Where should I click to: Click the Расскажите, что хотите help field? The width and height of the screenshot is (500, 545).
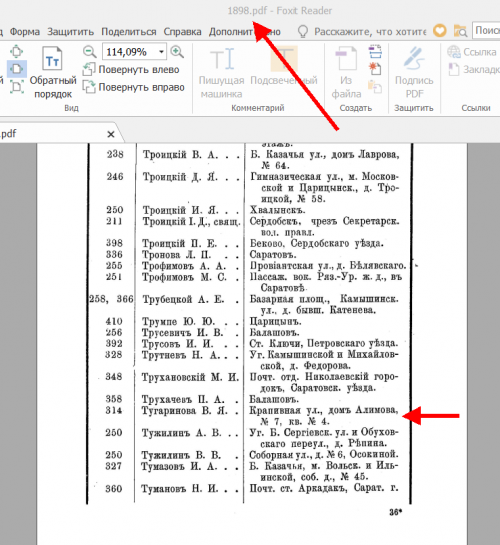point(370,32)
